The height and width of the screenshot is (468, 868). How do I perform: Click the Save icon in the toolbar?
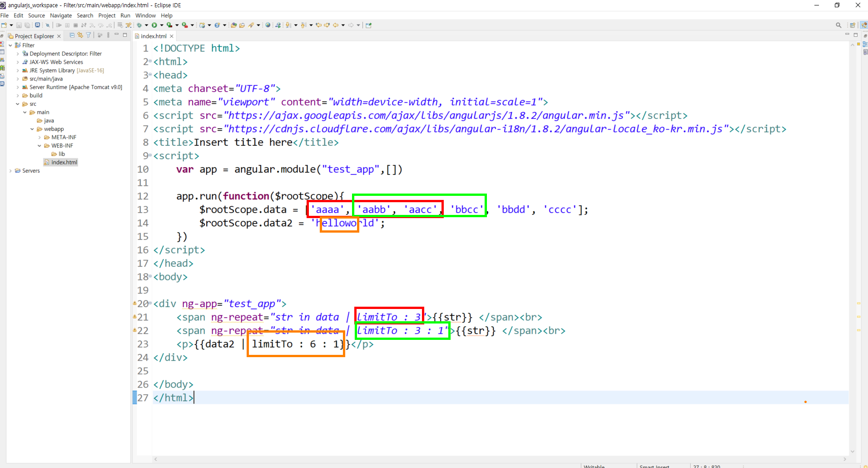(x=19, y=25)
